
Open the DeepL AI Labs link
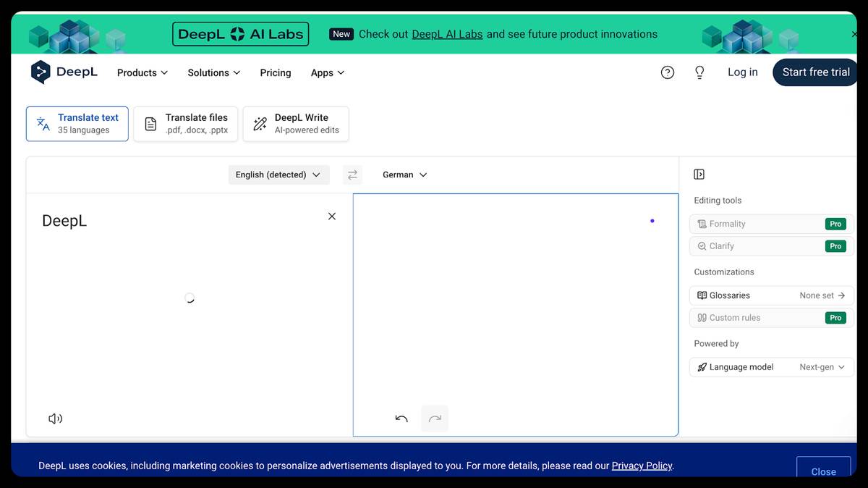pyautogui.click(x=447, y=34)
